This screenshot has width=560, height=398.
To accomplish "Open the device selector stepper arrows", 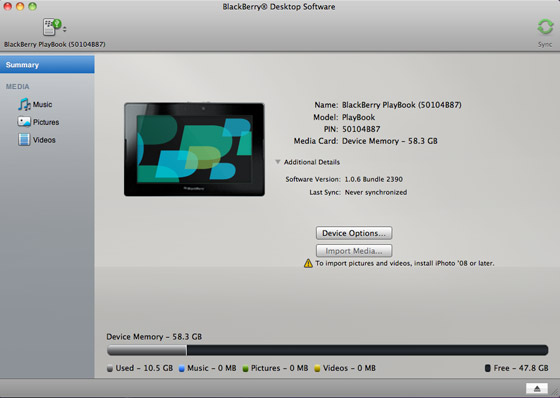I will point(64,29).
